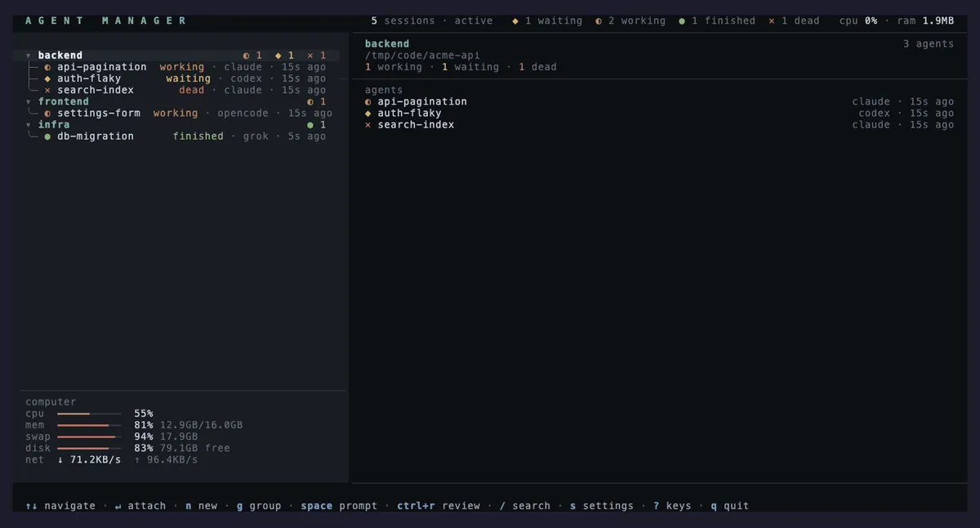Click the n new shortcut

(x=202, y=506)
